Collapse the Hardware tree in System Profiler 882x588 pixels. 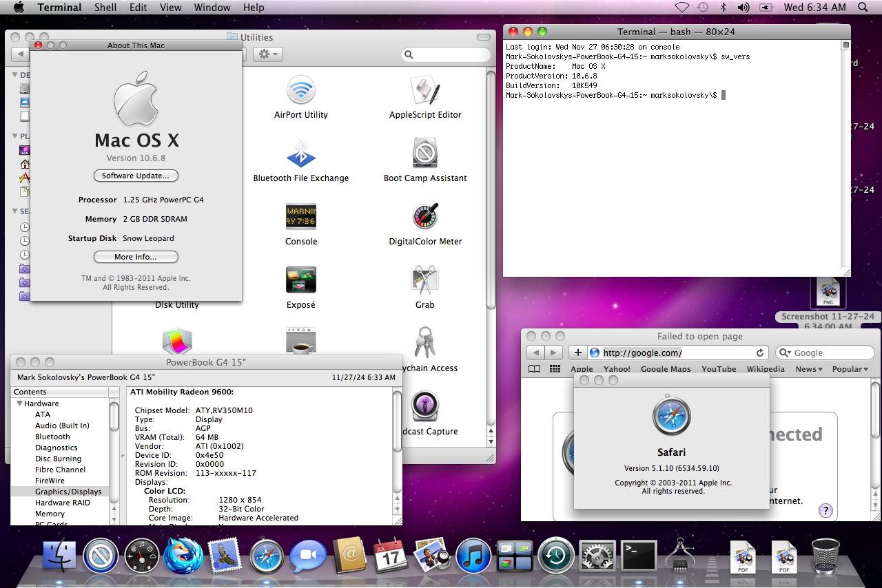pyautogui.click(x=20, y=403)
